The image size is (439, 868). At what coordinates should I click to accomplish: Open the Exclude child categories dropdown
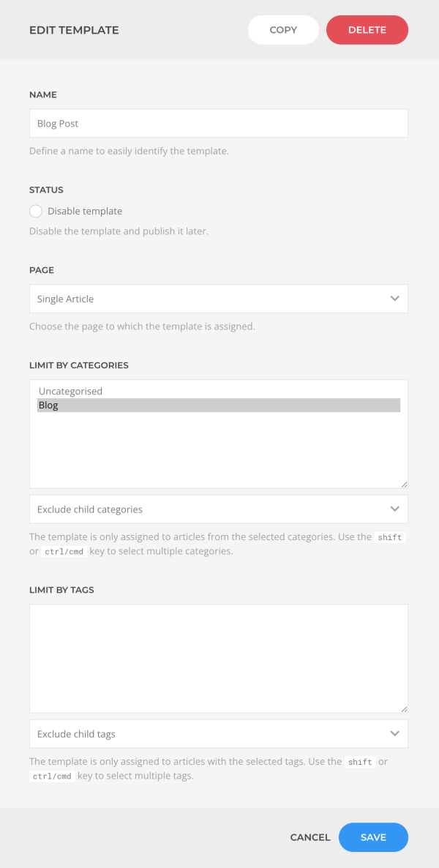tap(218, 509)
